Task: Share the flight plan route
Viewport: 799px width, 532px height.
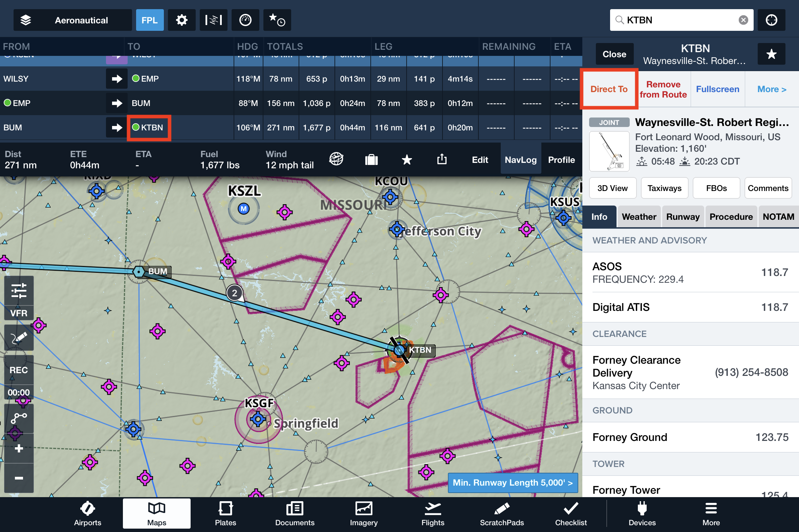Action: tap(442, 159)
